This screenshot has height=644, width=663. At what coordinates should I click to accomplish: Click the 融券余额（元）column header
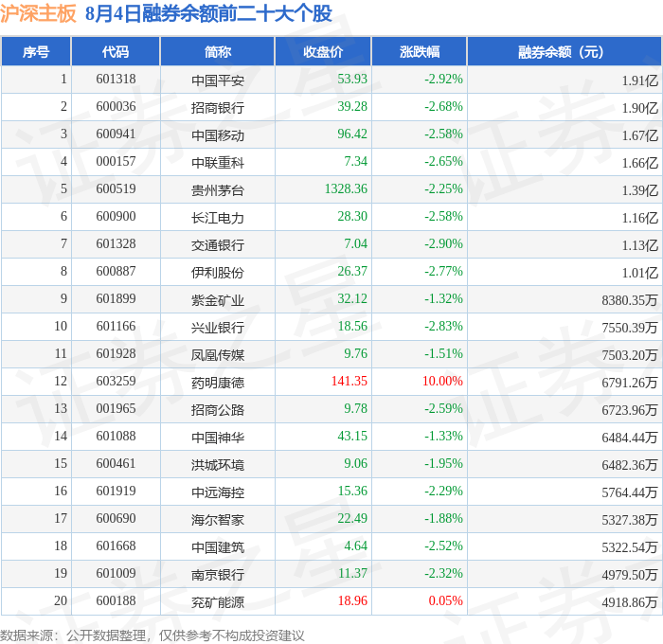click(x=564, y=51)
